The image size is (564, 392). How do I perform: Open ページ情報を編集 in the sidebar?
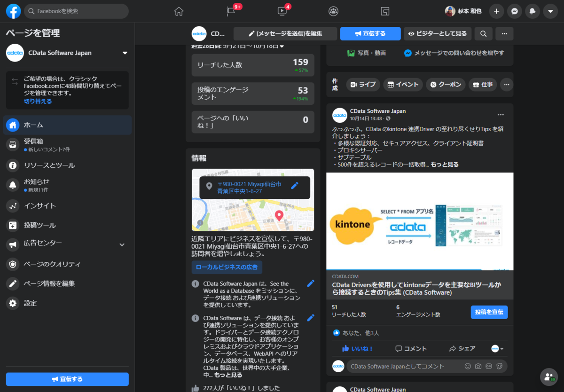67,283
